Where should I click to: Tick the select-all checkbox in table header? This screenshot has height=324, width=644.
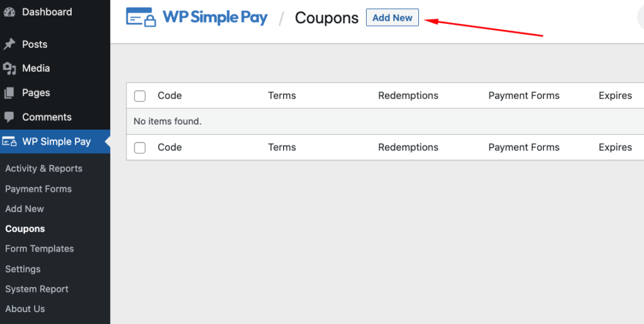(140, 96)
